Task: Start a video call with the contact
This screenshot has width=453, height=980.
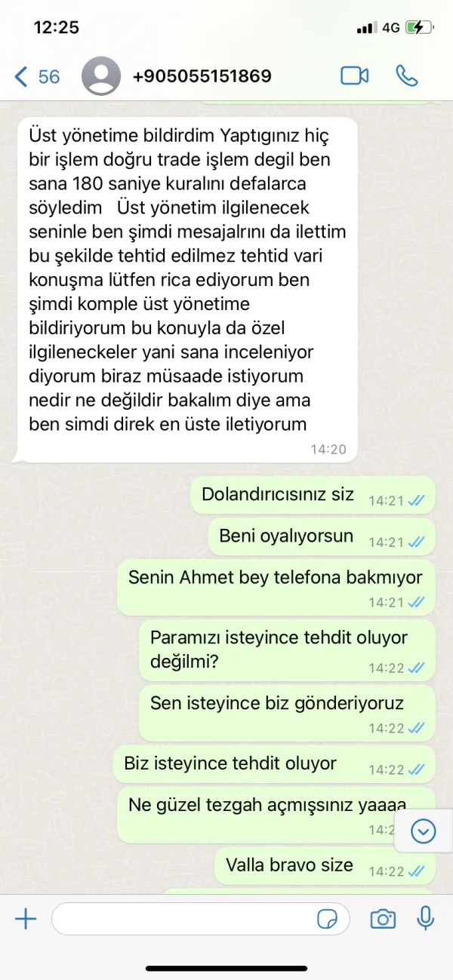Action: point(354,75)
